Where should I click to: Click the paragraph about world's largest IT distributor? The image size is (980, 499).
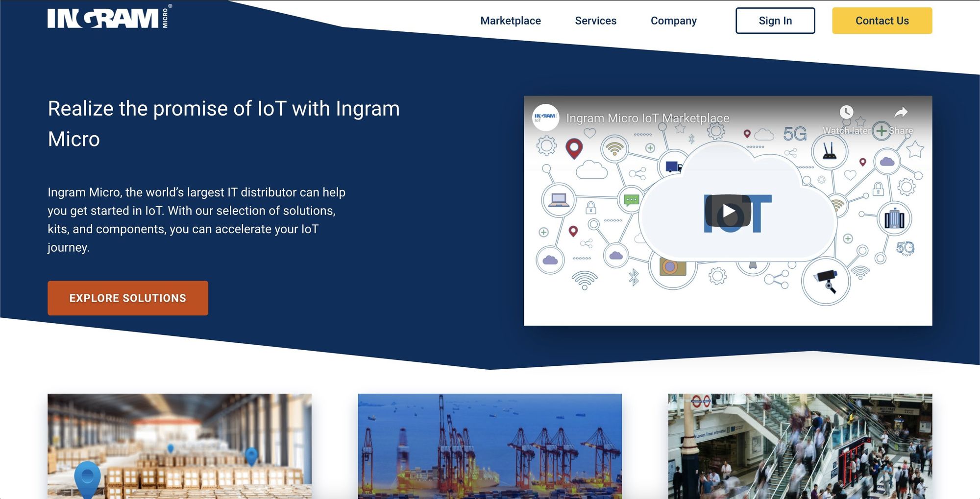coord(196,219)
